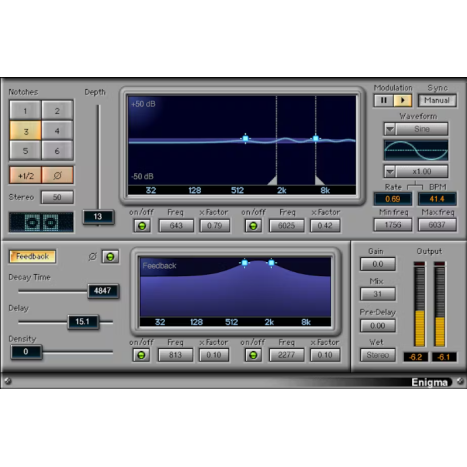Click the Enigma logo label
Viewport: 467px width, 467px height.
(x=429, y=382)
